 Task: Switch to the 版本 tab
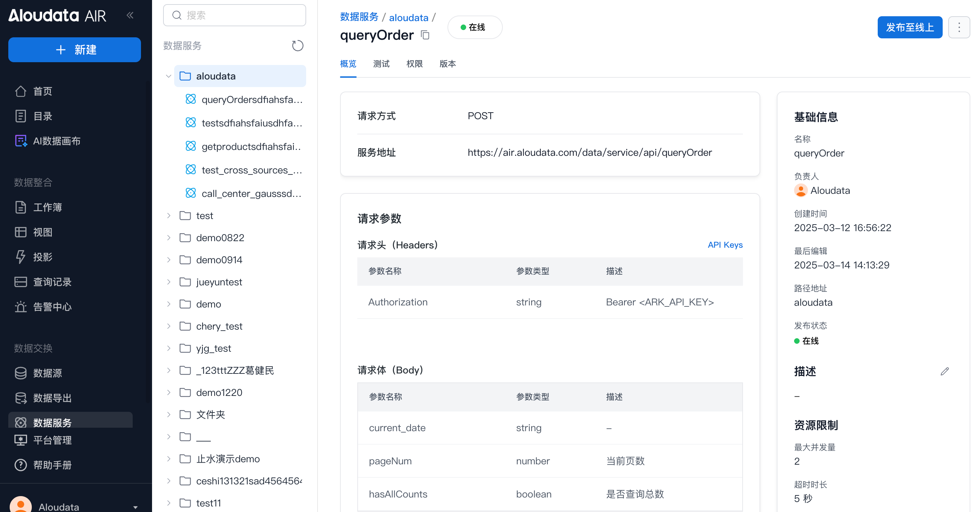click(x=447, y=64)
